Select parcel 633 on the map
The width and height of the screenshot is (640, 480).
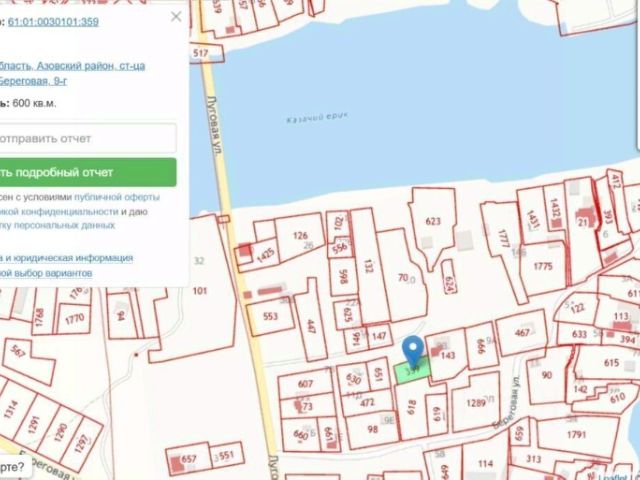(579, 335)
